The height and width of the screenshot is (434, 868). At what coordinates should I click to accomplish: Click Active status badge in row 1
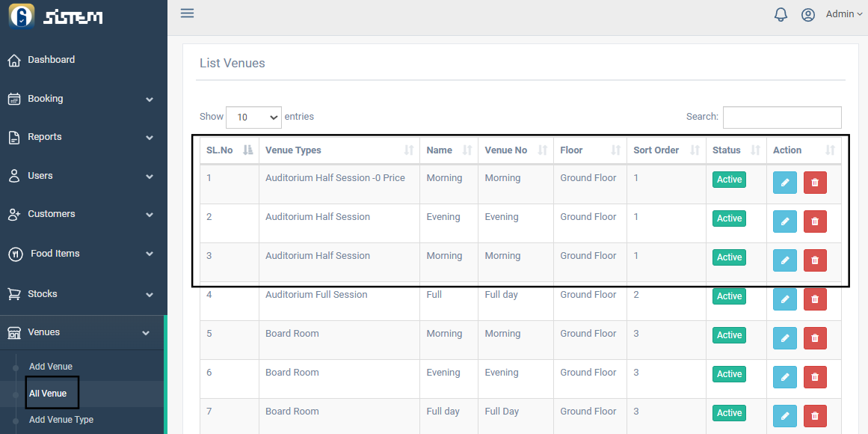[729, 180]
